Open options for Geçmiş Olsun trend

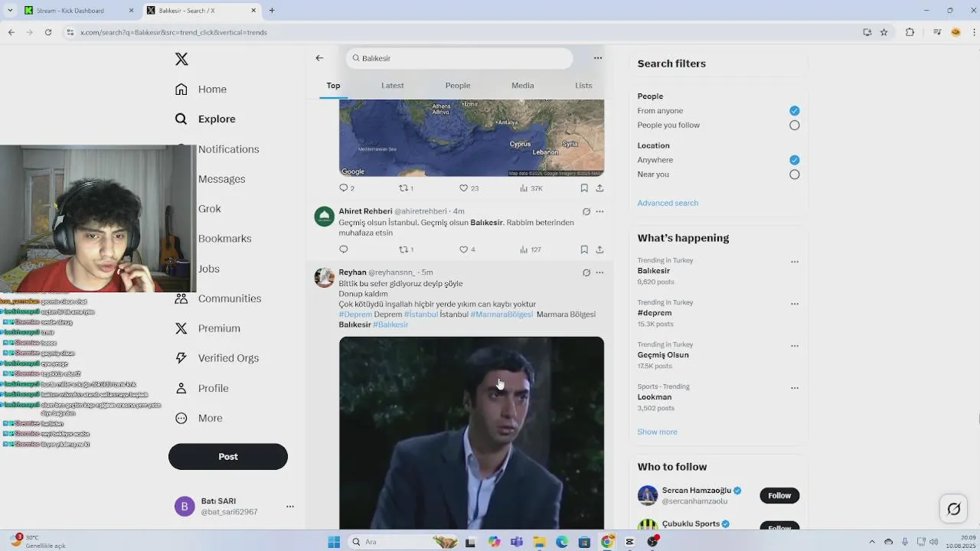point(795,346)
